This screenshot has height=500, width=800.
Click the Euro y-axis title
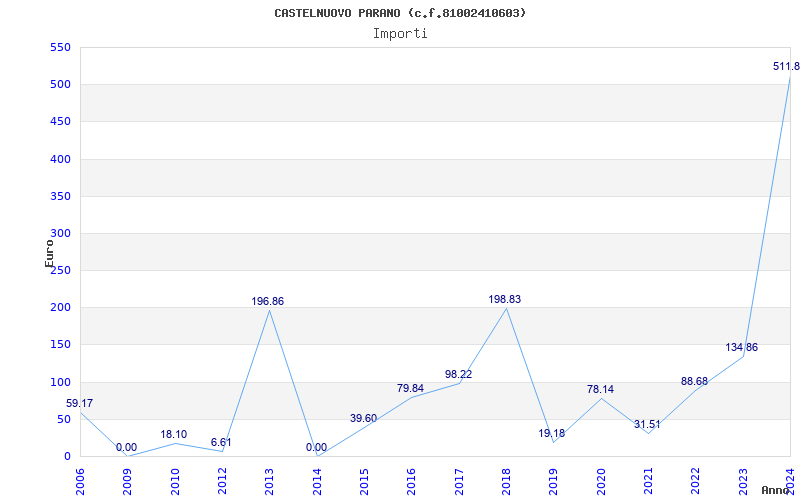pyautogui.click(x=49, y=254)
